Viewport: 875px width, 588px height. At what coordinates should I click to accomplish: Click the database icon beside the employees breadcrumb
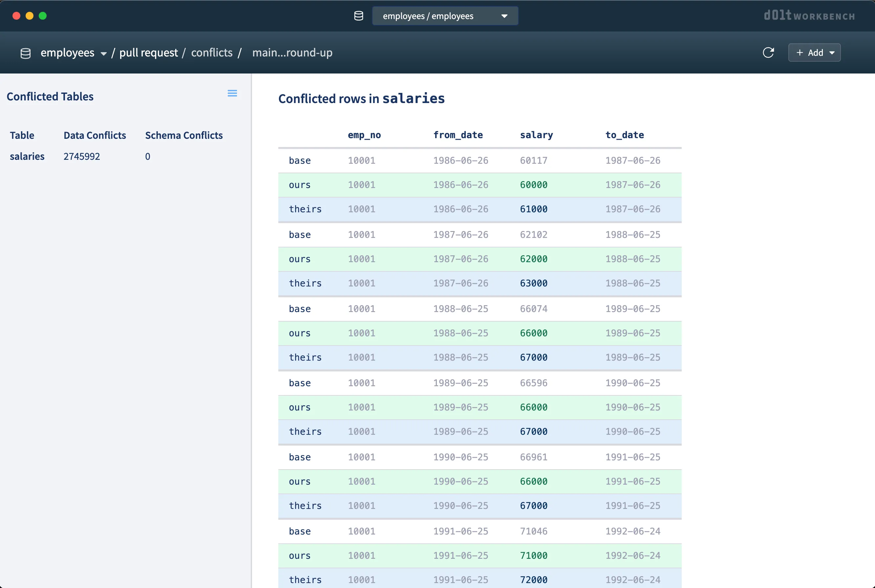point(26,52)
